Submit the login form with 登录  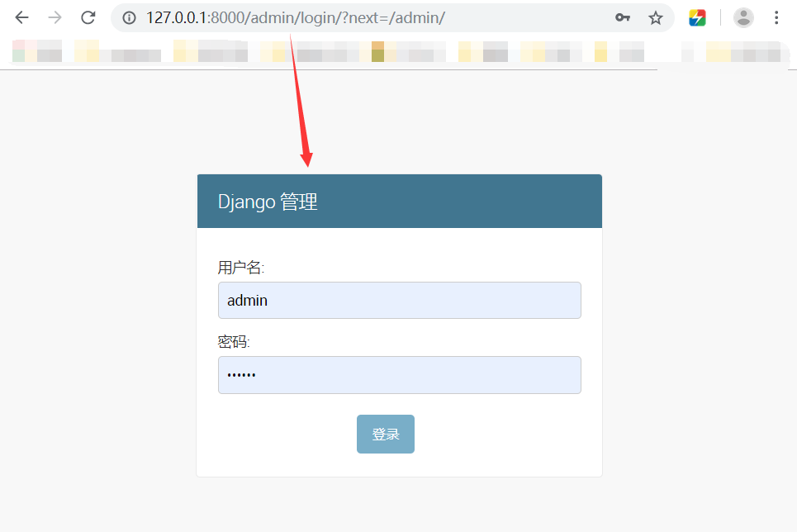click(x=385, y=434)
